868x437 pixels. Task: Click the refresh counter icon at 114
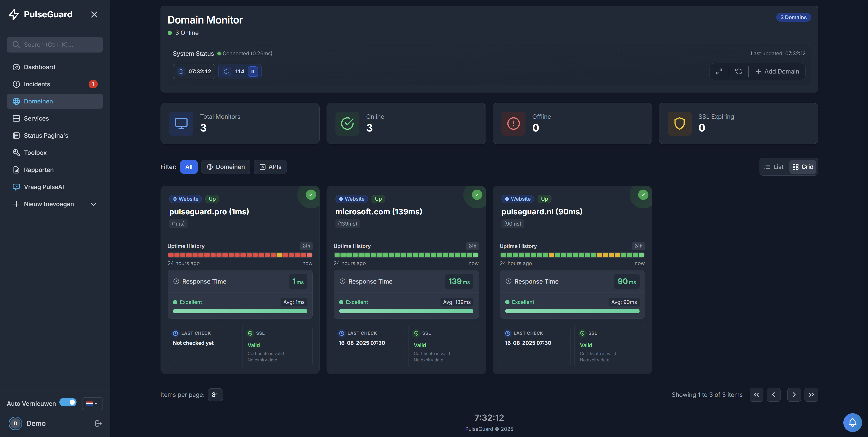tap(227, 71)
